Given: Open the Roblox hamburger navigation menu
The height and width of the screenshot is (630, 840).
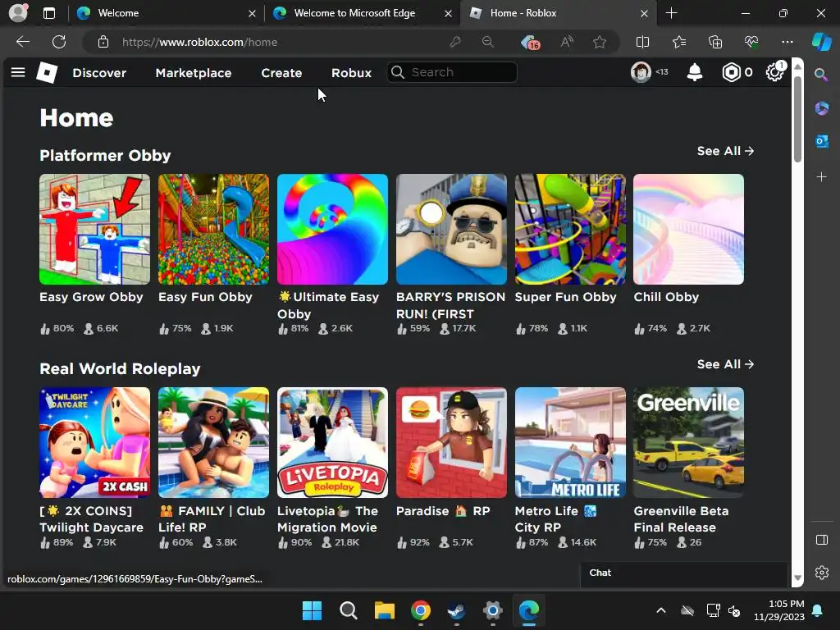Looking at the screenshot, I should tap(18, 72).
